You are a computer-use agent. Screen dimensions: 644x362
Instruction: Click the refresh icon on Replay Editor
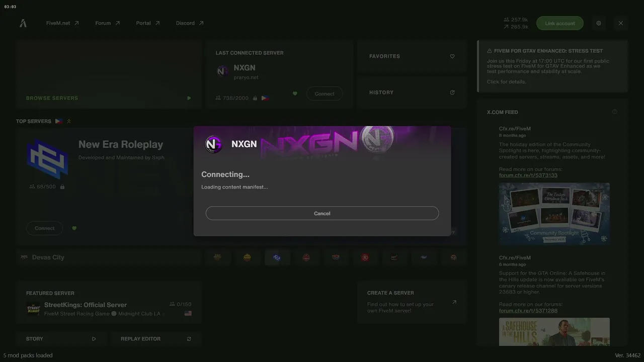pyautogui.click(x=189, y=339)
